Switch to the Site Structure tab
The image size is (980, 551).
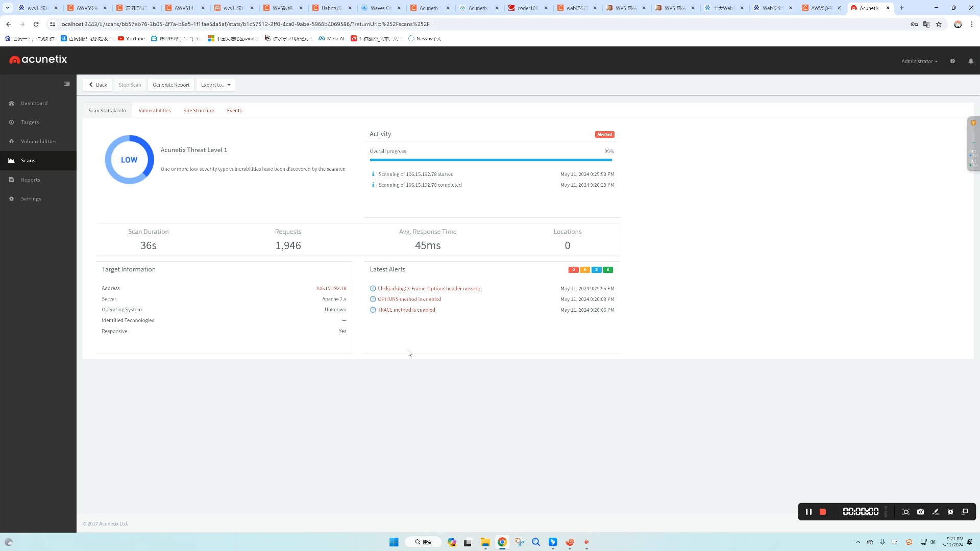(x=199, y=111)
